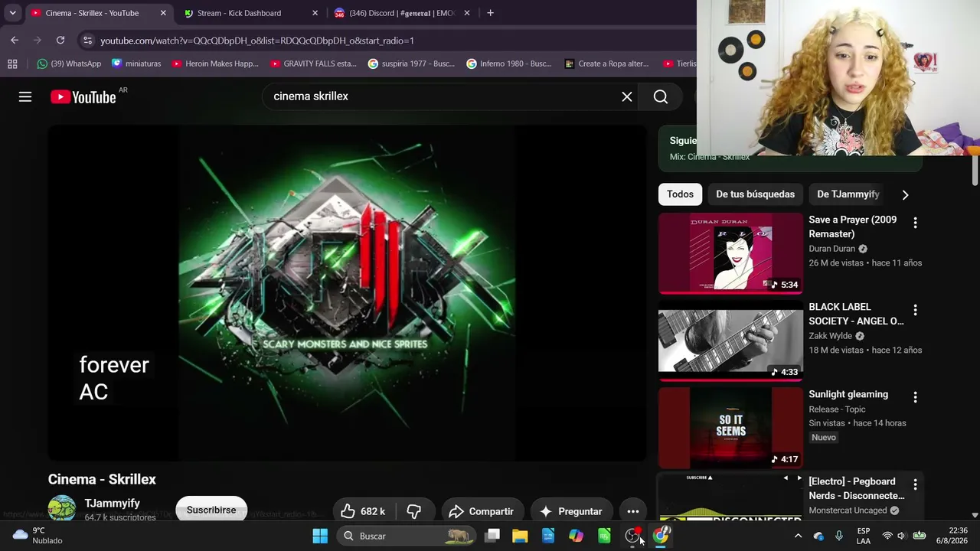Click the browser address bar URL
980x551 pixels.
coord(257,41)
